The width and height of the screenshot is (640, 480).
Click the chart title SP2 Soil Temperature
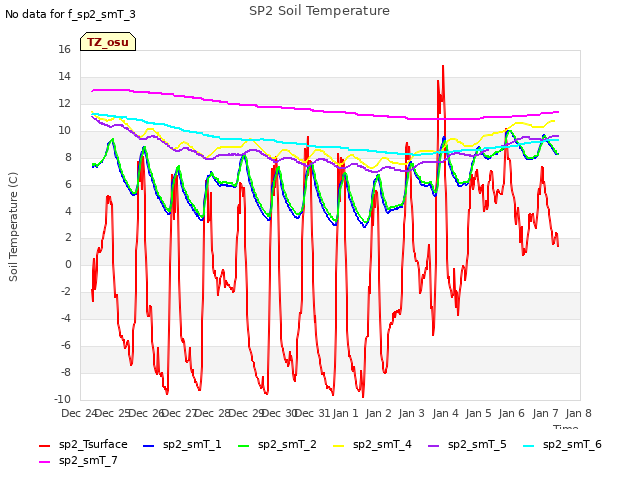(x=319, y=11)
